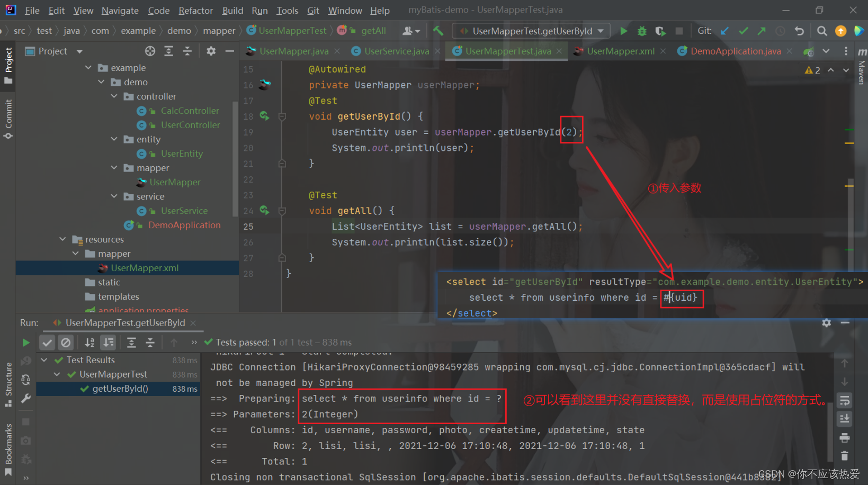Collapse the demo package in Project view
The width and height of the screenshot is (868, 485).
[x=101, y=82]
